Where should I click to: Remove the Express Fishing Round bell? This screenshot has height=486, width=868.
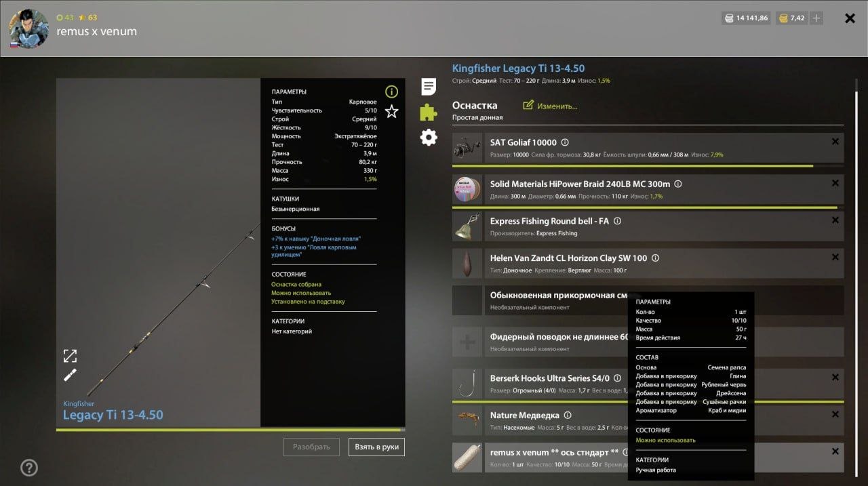point(835,220)
